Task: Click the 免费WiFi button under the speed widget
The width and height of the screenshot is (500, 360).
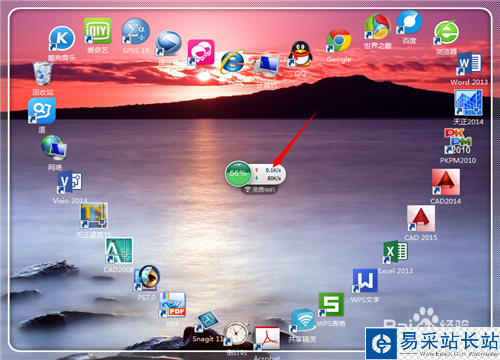Action: coord(259,190)
